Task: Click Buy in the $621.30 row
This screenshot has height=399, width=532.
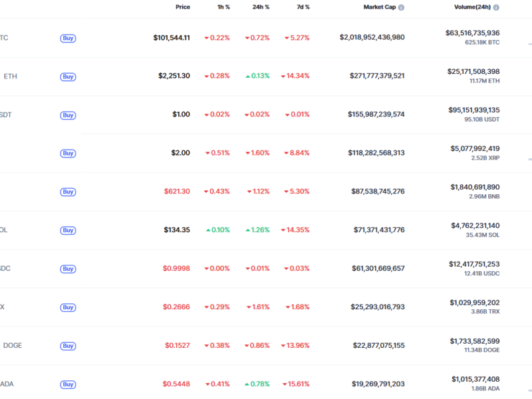Action: (x=68, y=192)
